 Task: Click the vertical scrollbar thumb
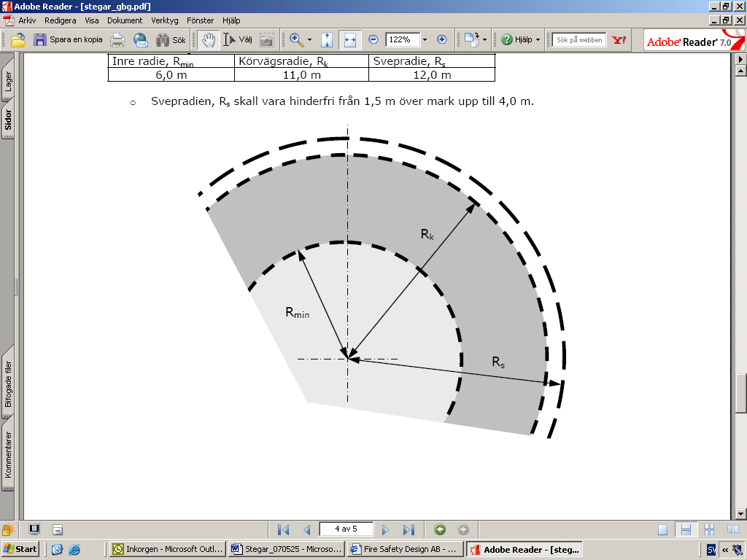tap(741, 393)
